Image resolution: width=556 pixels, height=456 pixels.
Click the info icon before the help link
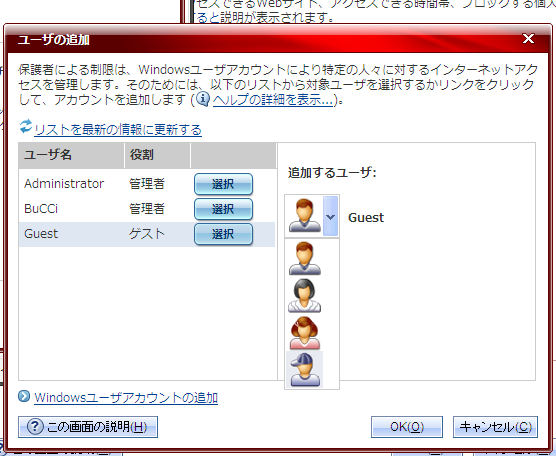coord(203,99)
